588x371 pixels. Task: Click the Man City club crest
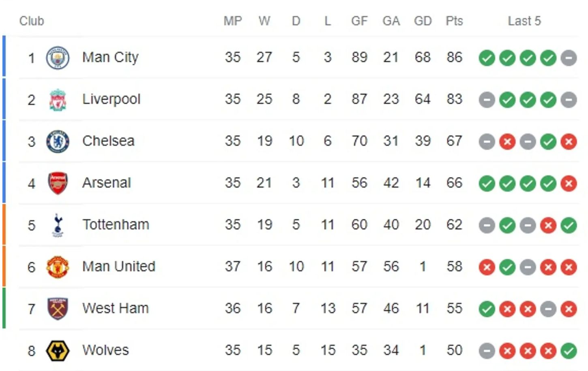tap(58, 58)
